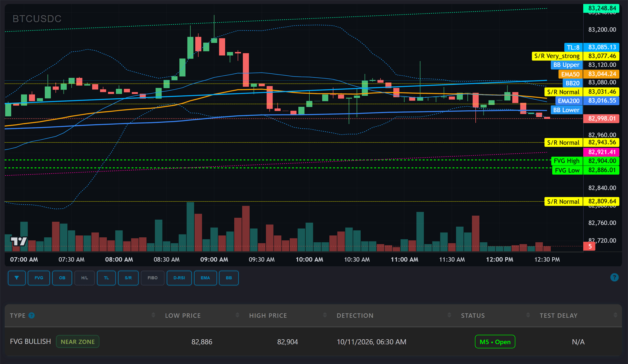Click the 83,248.84 top price label
Screen dimensions: 628x364
[601, 8]
